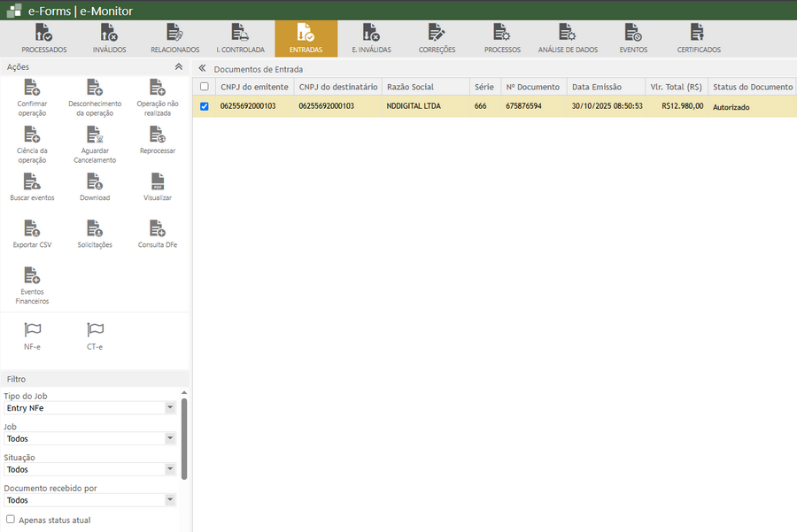
Task: Click the Filtro panel vertical scrollbar
Action: coord(184,438)
